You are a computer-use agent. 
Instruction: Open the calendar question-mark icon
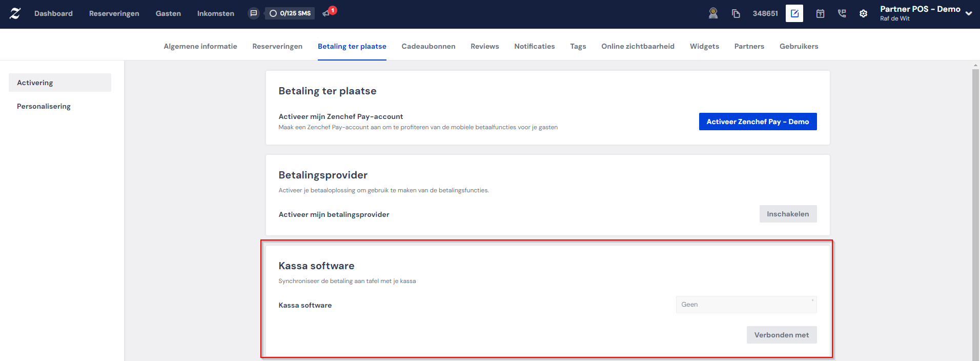click(820, 13)
